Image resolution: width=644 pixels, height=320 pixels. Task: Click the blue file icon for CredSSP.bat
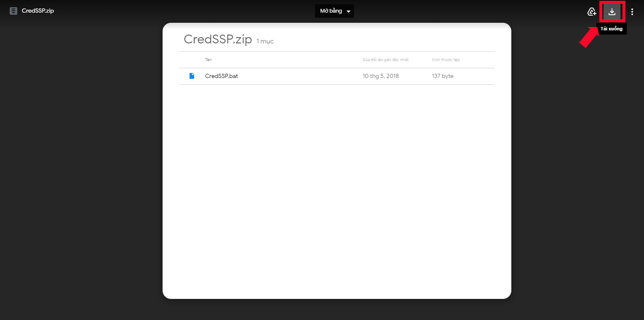[192, 76]
